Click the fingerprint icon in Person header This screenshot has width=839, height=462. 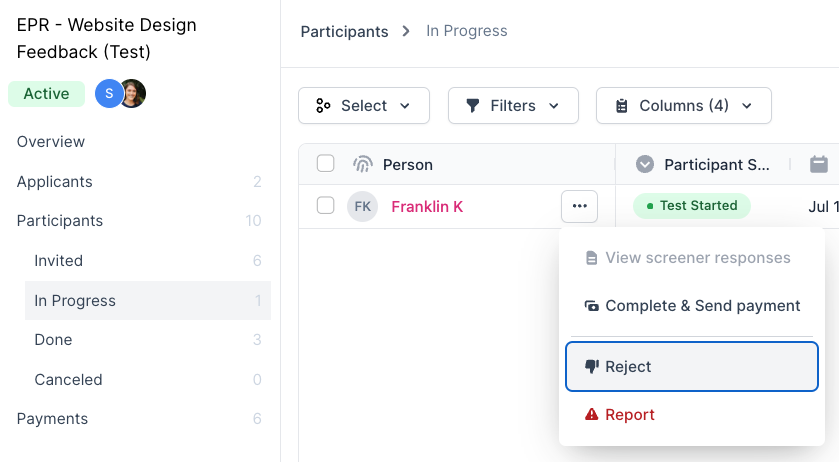click(363, 164)
